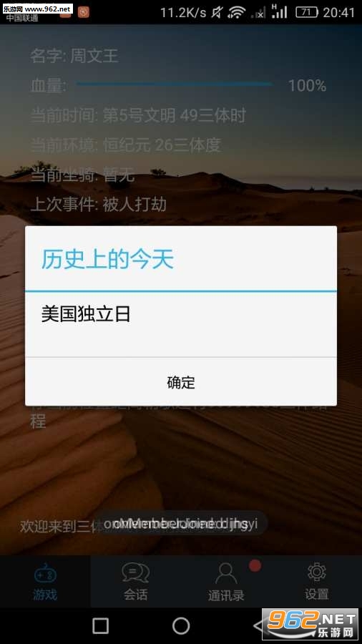The height and width of the screenshot is (644, 362).
Task: Select the 游戏 tab label
Action: tap(45, 595)
